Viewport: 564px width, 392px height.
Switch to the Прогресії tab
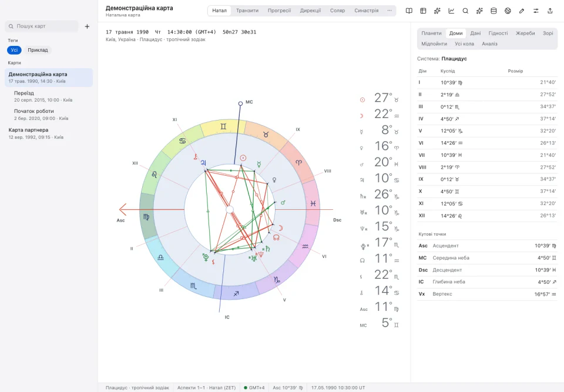point(279,11)
